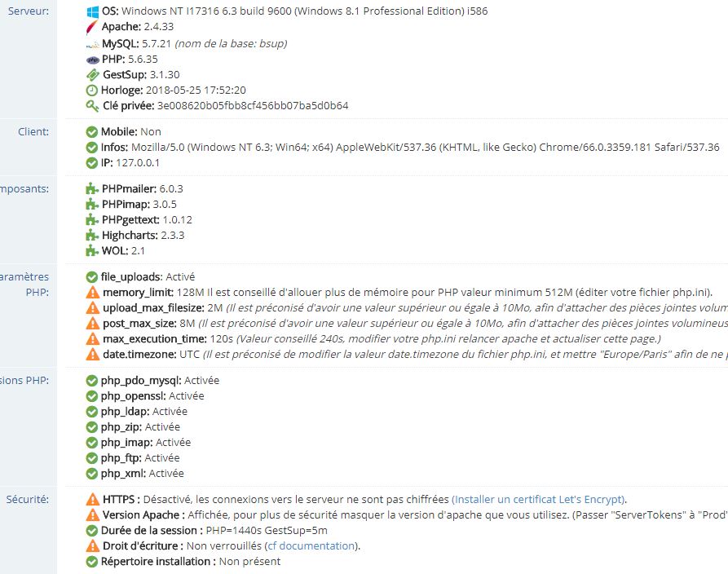
Task: Click green check beside Répertoire installation
Action: (93, 562)
